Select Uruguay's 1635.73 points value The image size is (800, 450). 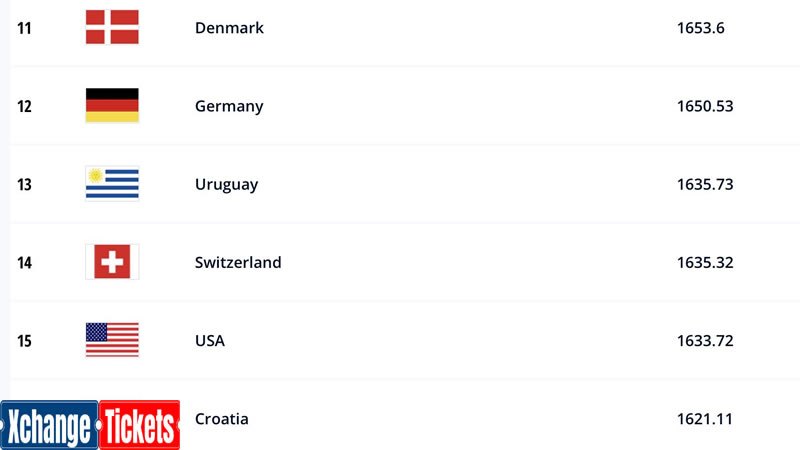click(x=705, y=184)
